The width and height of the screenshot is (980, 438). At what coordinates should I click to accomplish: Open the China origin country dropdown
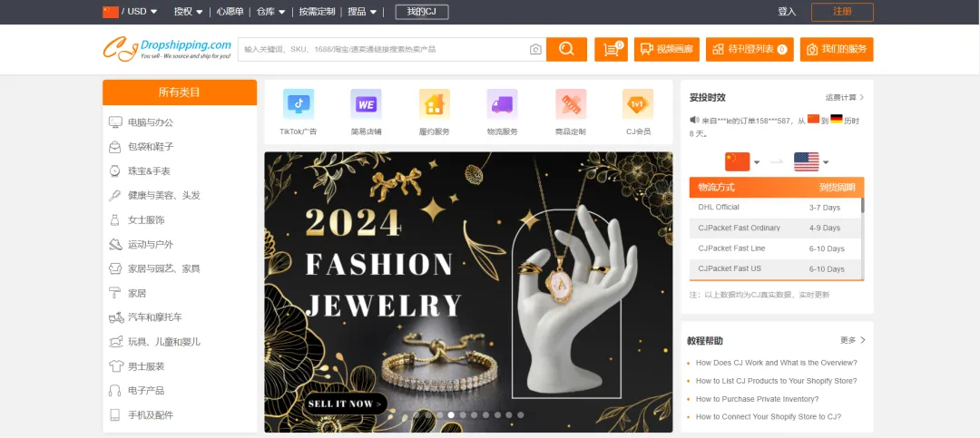point(742,161)
